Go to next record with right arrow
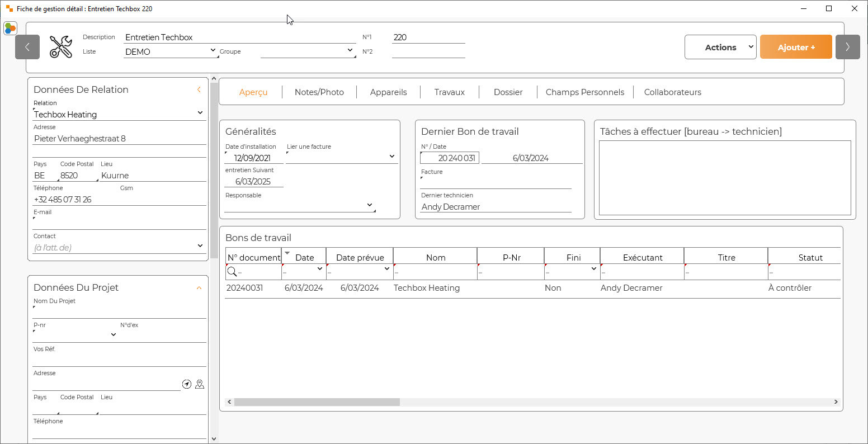Viewport: 868px width, 444px height. pyautogui.click(x=848, y=47)
